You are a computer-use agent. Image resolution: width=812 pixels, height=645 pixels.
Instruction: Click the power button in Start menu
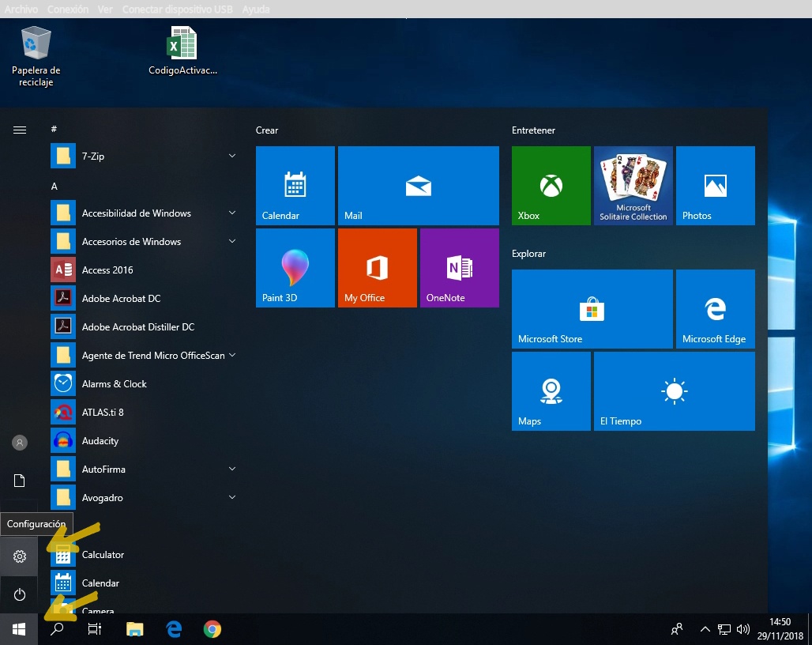pyautogui.click(x=19, y=594)
